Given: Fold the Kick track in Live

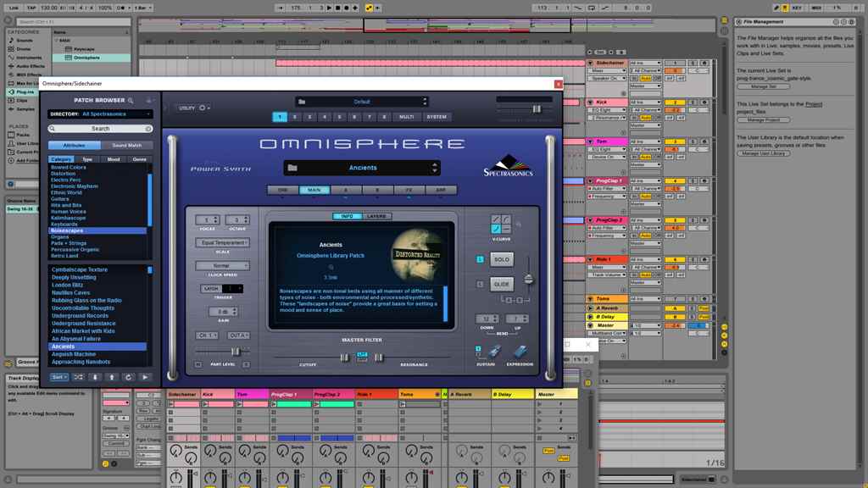Looking at the screenshot, I should click(x=591, y=103).
